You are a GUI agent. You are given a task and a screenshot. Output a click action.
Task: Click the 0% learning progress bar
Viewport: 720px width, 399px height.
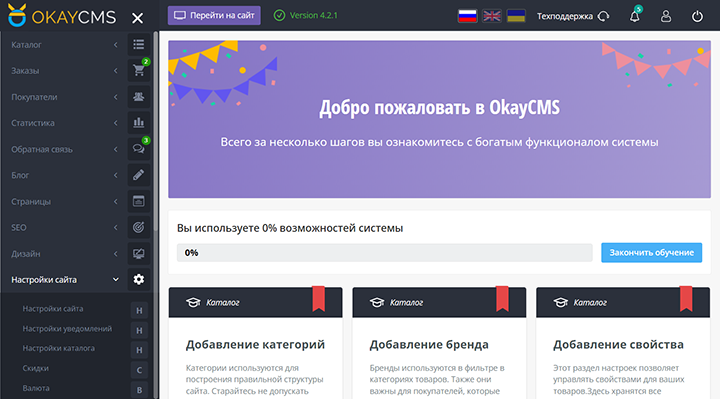(x=385, y=253)
